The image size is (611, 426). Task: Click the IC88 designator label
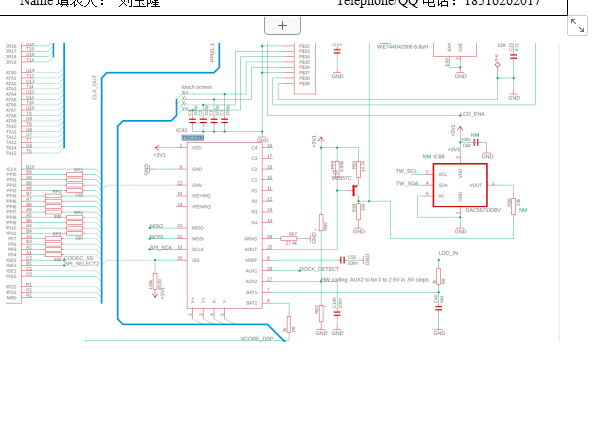[x=439, y=157]
